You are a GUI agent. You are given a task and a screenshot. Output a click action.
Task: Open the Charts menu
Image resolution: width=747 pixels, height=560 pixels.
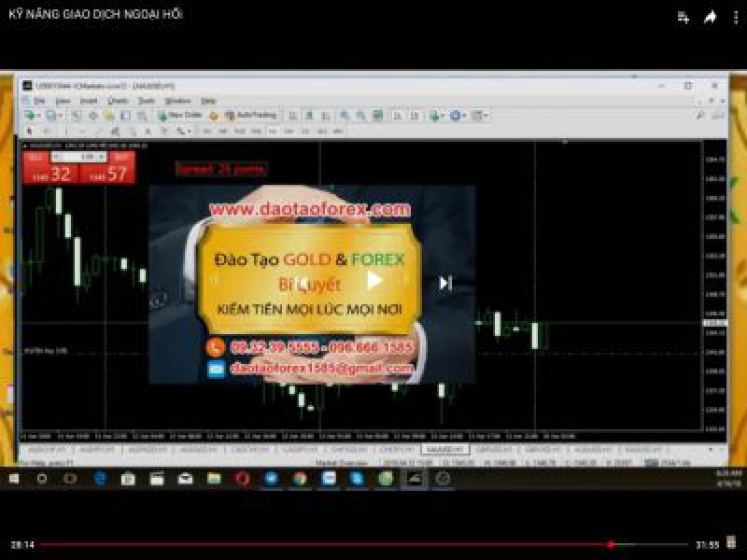click(x=118, y=101)
